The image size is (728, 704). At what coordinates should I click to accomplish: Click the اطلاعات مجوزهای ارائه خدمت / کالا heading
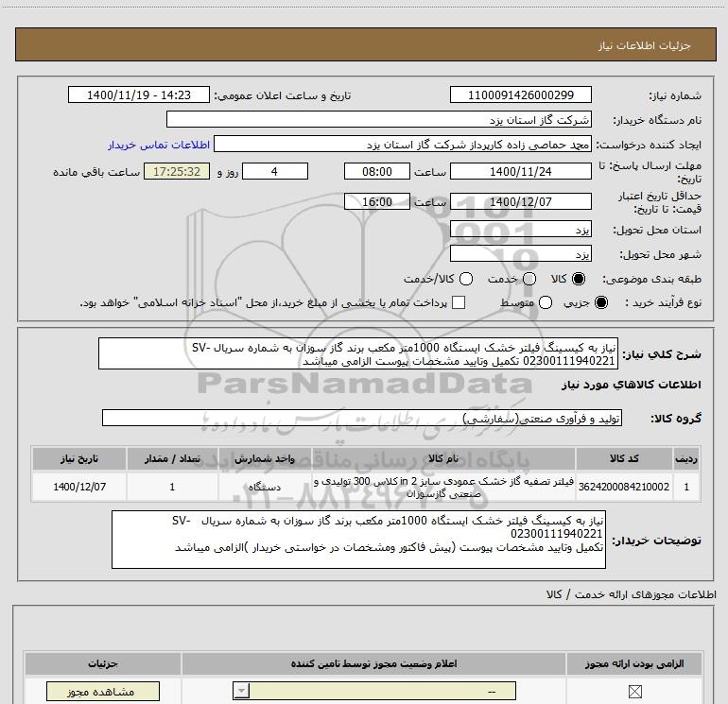[x=631, y=594]
